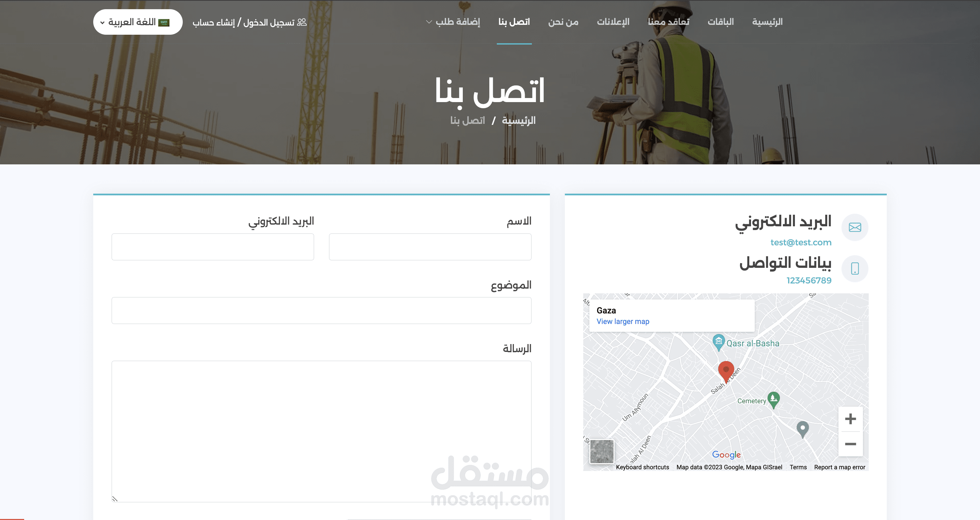
Task: Click View larger map link
Action: click(623, 322)
